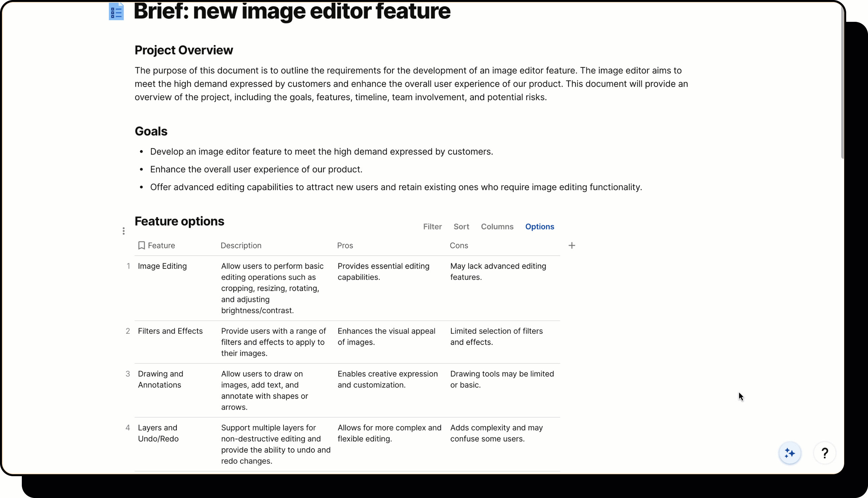Click the Description column header

[241, 246]
